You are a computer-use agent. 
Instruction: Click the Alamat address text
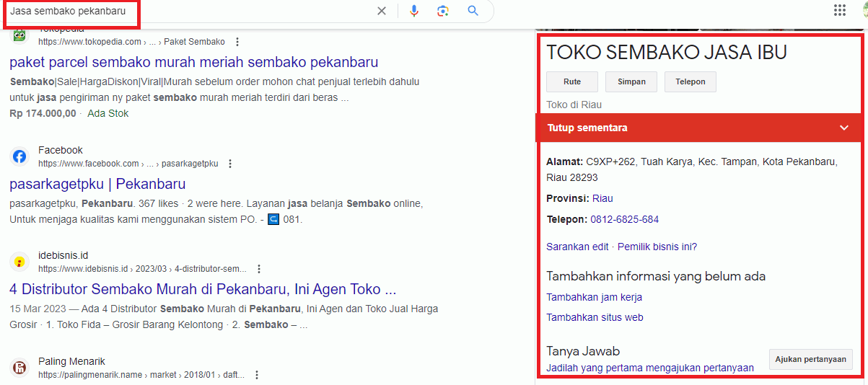point(692,169)
